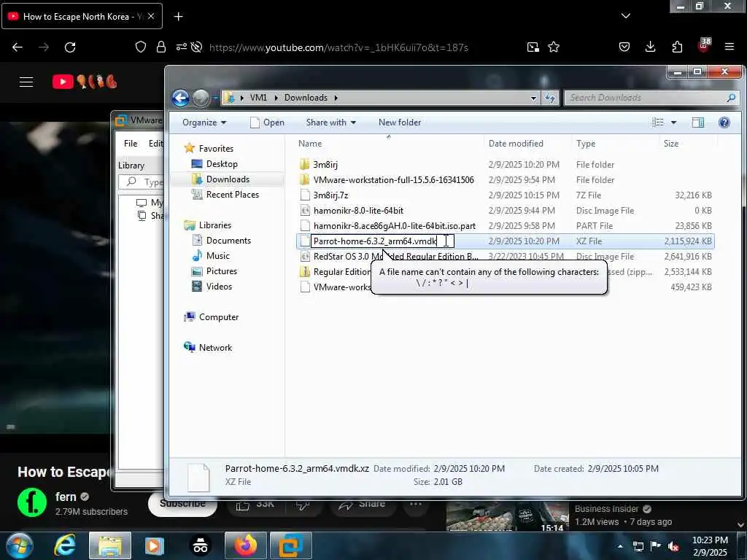Viewport: 747px width, 560px height.
Task: Select hamonikr-8.0-lite-64bit disc image
Action: point(358,211)
